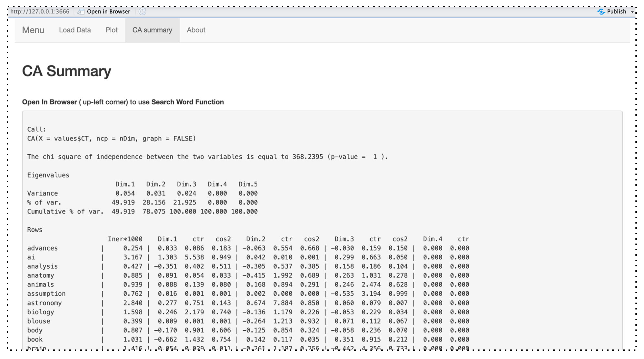Click the Iner*1000 column header

coord(125,239)
